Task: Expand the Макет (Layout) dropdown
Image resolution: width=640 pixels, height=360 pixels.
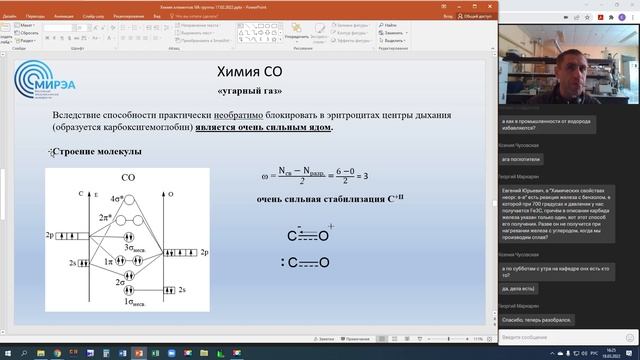Action: [x=25, y=25]
